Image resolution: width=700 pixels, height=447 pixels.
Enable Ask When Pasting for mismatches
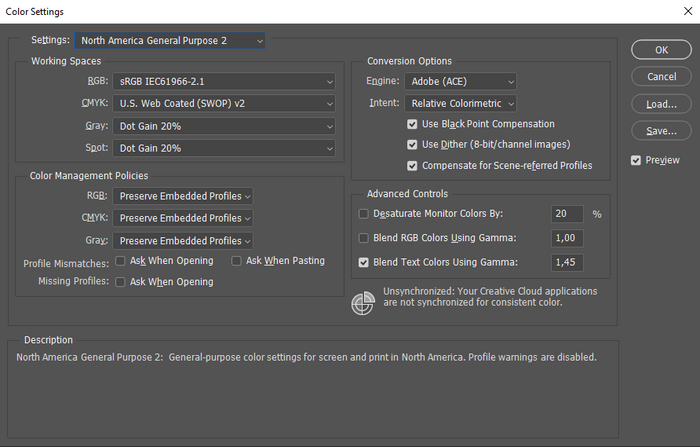237,261
